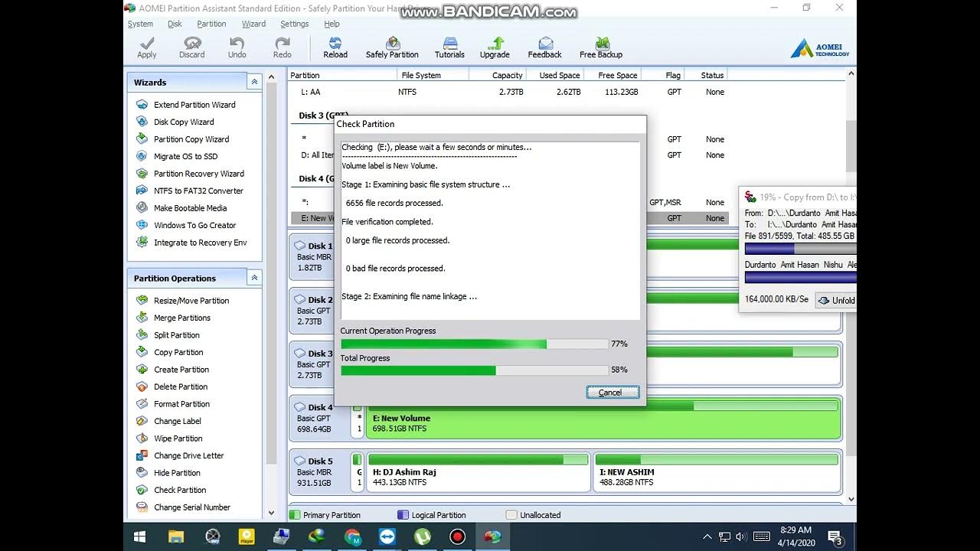Open the Help menu

tap(332, 24)
